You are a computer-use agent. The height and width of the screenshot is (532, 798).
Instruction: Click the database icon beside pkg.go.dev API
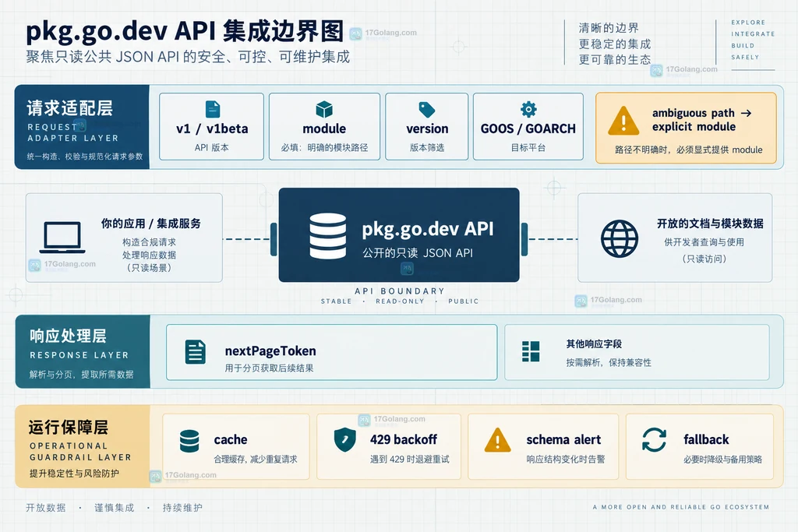click(x=328, y=236)
